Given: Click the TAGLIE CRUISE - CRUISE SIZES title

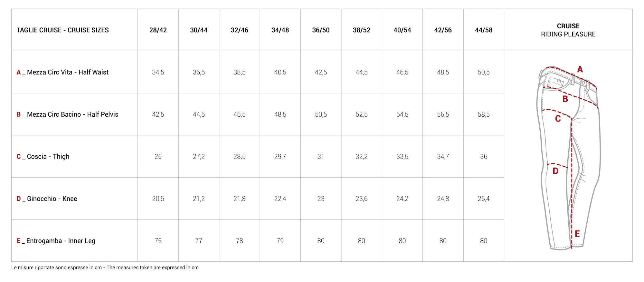Looking at the screenshot, I should [x=63, y=30].
